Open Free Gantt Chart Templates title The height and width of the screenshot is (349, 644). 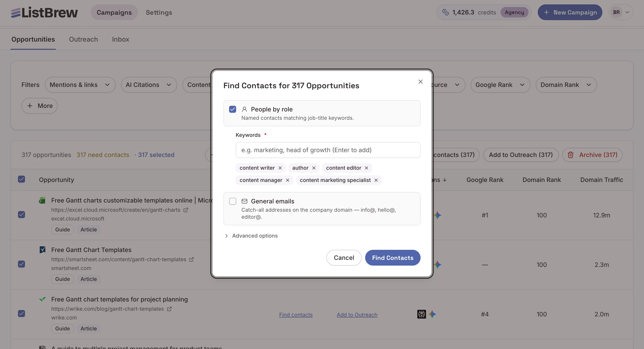[91, 250]
